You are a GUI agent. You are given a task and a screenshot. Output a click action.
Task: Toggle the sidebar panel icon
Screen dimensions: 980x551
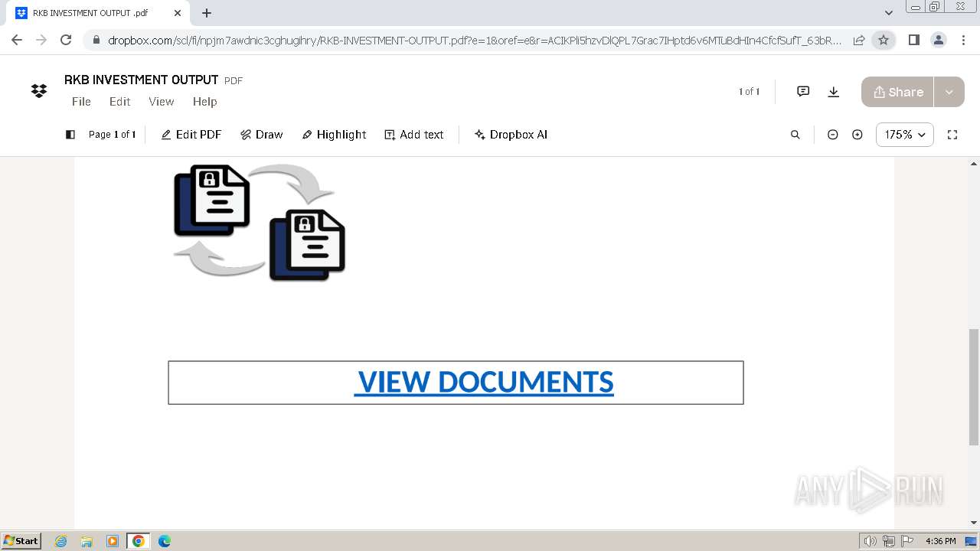click(70, 135)
